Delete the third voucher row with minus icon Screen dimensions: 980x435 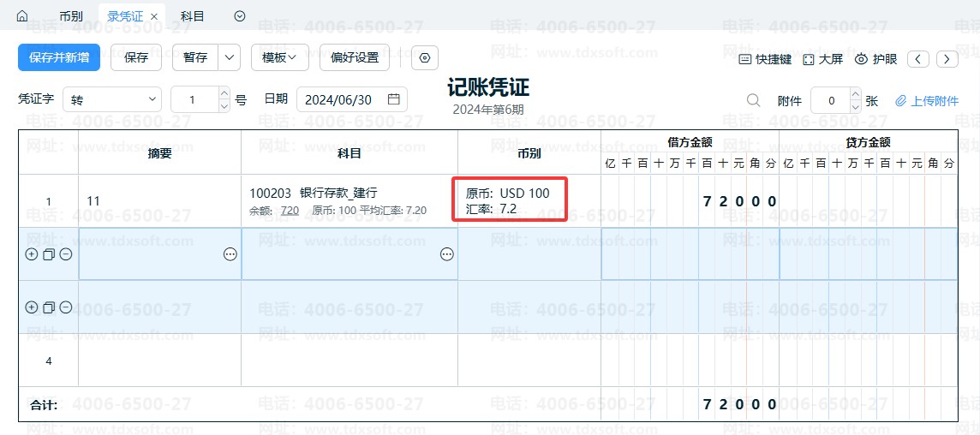[x=66, y=307]
